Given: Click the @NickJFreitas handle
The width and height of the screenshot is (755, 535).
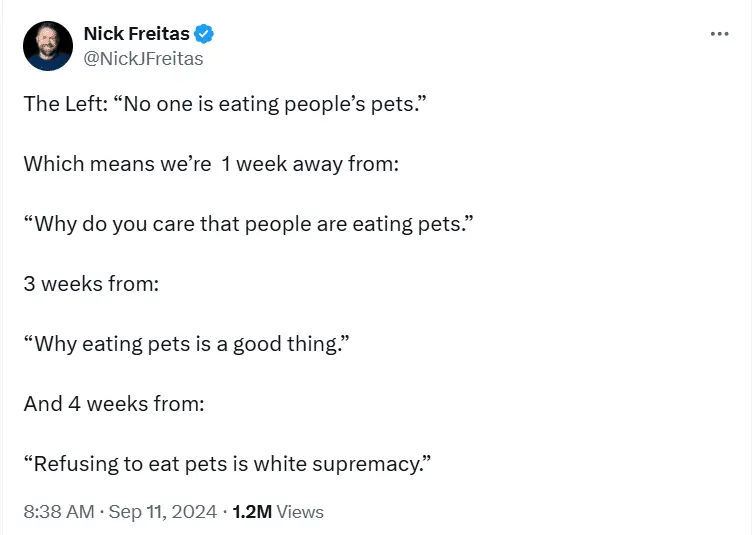Looking at the screenshot, I should (143, 59).
